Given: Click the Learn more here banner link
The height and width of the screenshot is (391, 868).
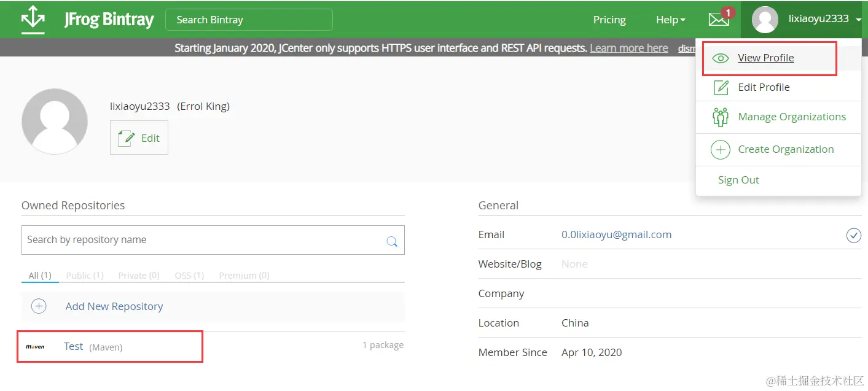Looking at the screenshot, I should point(629,48).
